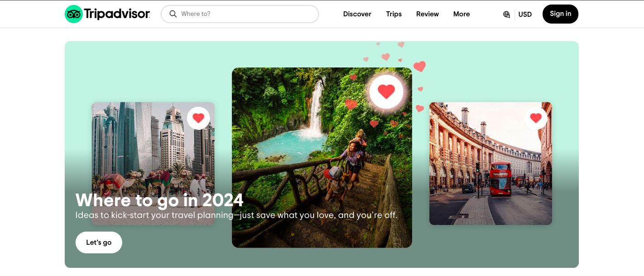Open the London red bus picture
The height and width of the screenshot is (276, 644).
point(491,163)
